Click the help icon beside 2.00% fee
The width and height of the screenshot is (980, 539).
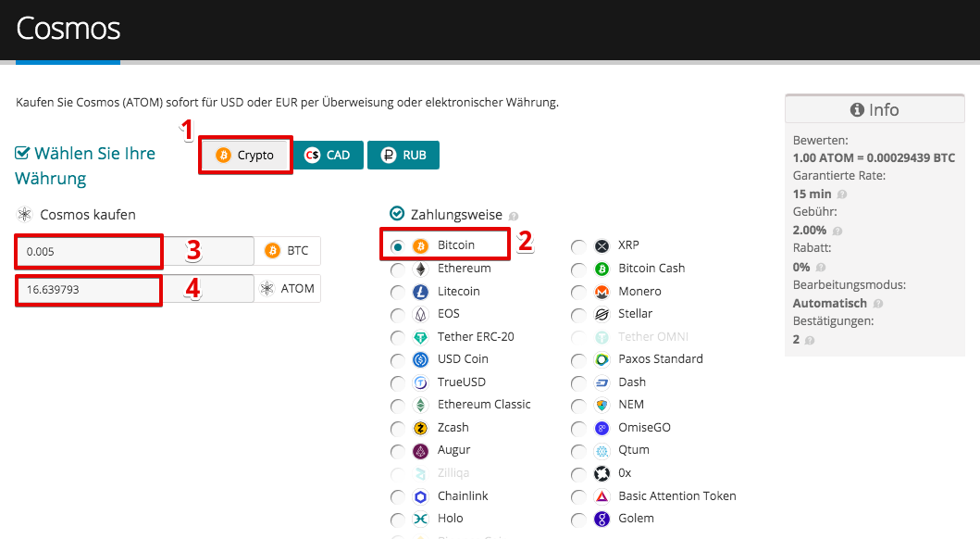(837, 231)
